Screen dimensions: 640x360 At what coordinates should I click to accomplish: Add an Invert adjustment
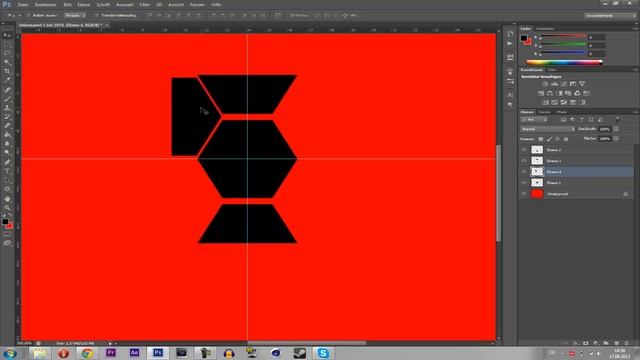click(545, 102)
